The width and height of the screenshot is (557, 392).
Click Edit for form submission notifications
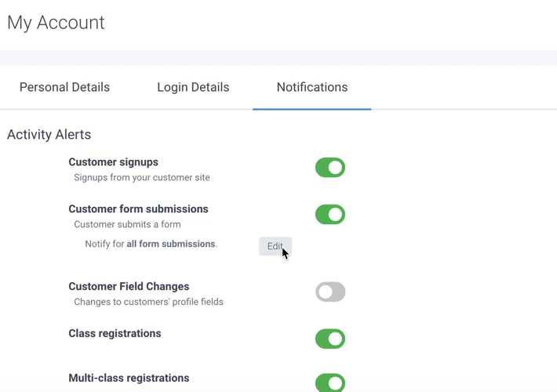click(x=275, y=246)
